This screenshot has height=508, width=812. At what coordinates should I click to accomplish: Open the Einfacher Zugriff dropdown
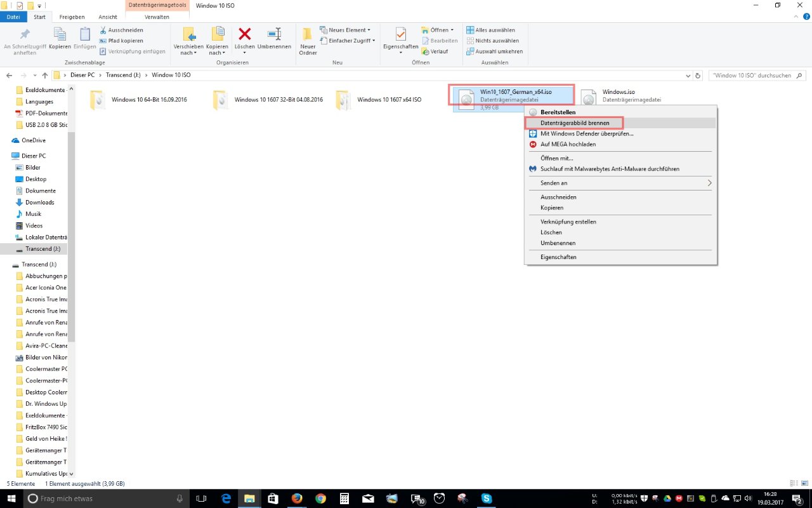347,41
